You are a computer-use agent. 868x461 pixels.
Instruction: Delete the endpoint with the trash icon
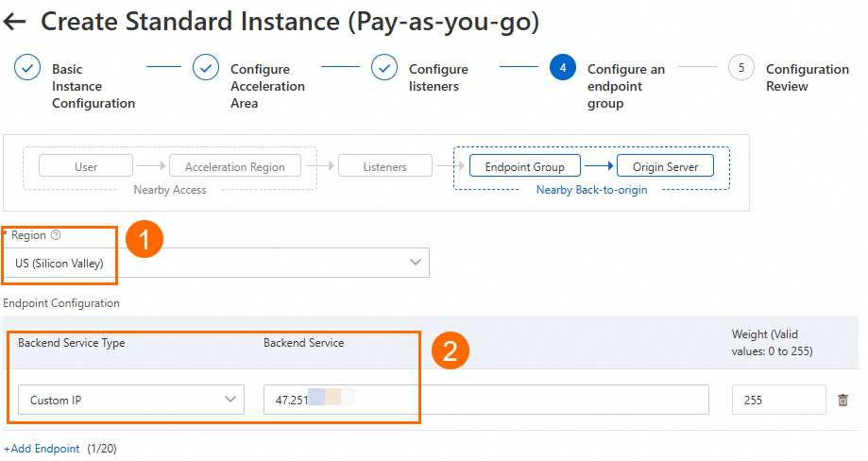point(843,400)
